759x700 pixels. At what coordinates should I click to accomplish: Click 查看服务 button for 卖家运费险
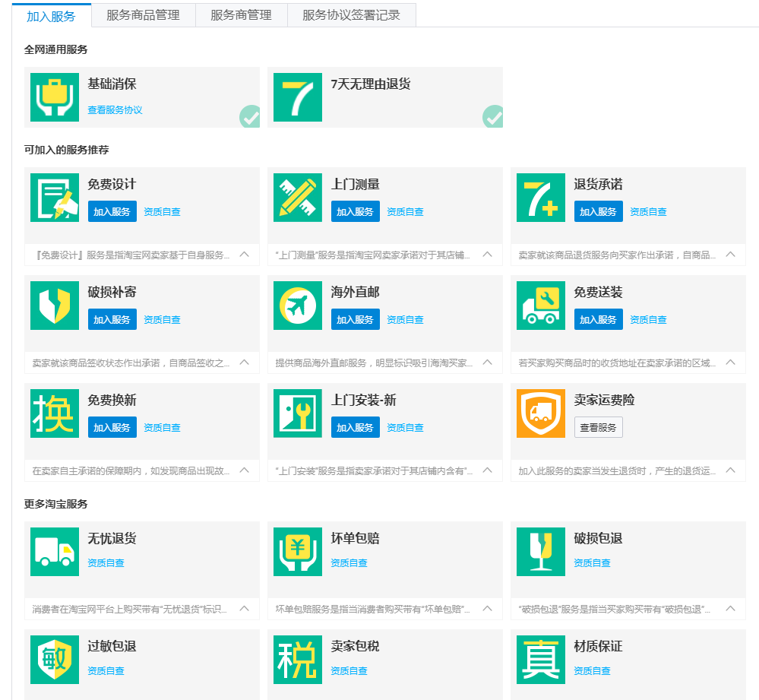point(598,427)
